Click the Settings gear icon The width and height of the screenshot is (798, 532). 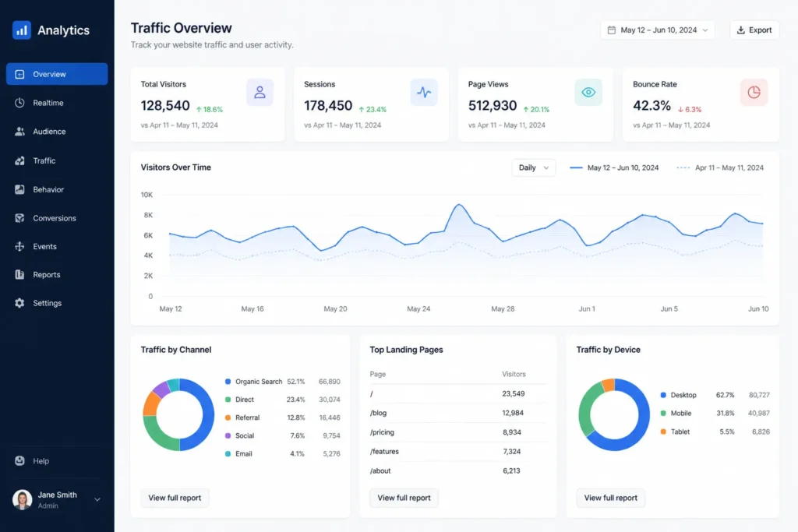(19, 303)
